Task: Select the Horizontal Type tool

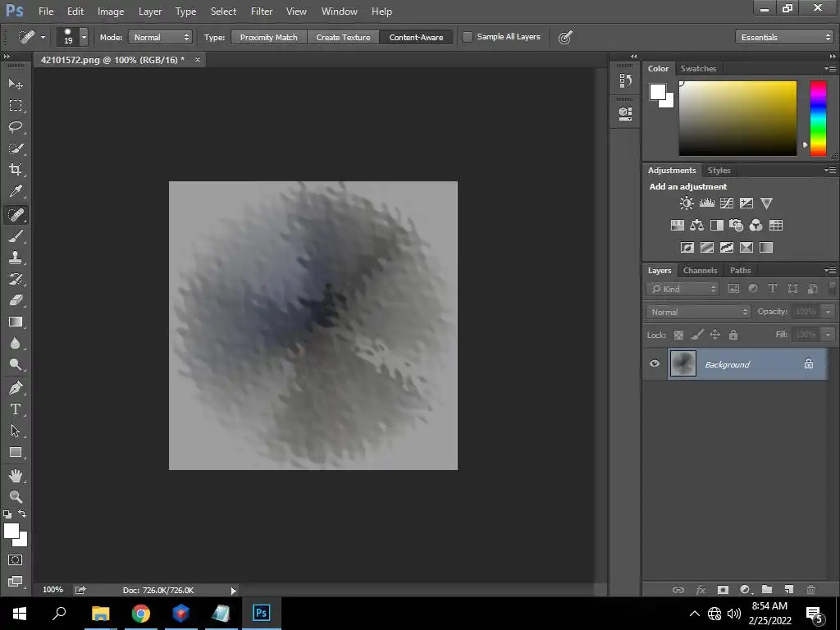Action: (x=16, y=409)
